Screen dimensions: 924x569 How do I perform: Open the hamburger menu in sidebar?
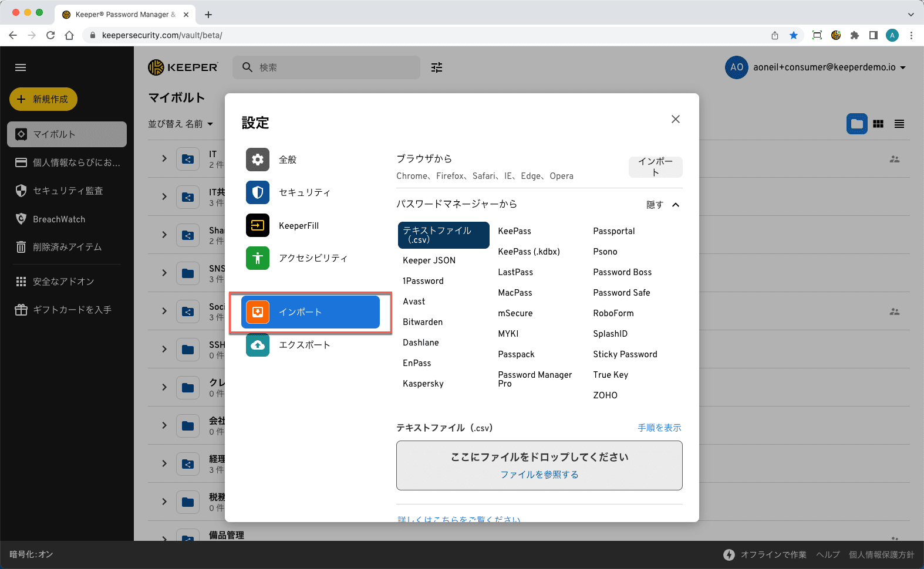click(21, 67)
